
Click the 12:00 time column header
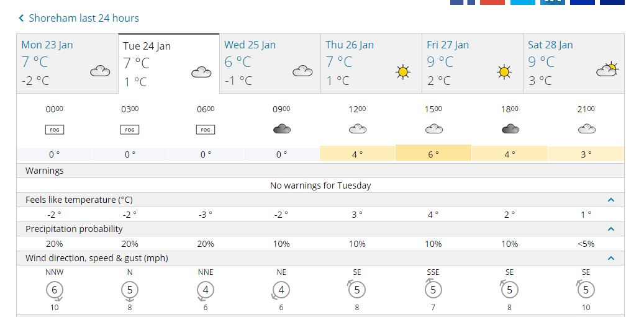(x=357, y=110)
